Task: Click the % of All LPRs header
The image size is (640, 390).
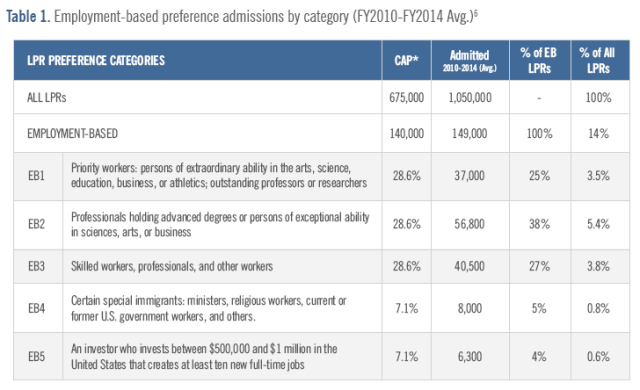Action: pyautogui.click(x=598, y=60)
